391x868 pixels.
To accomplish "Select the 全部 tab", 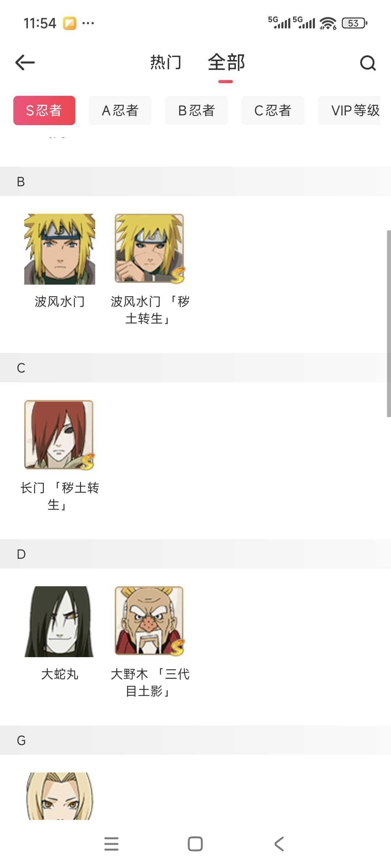I will tap(226, 63).
